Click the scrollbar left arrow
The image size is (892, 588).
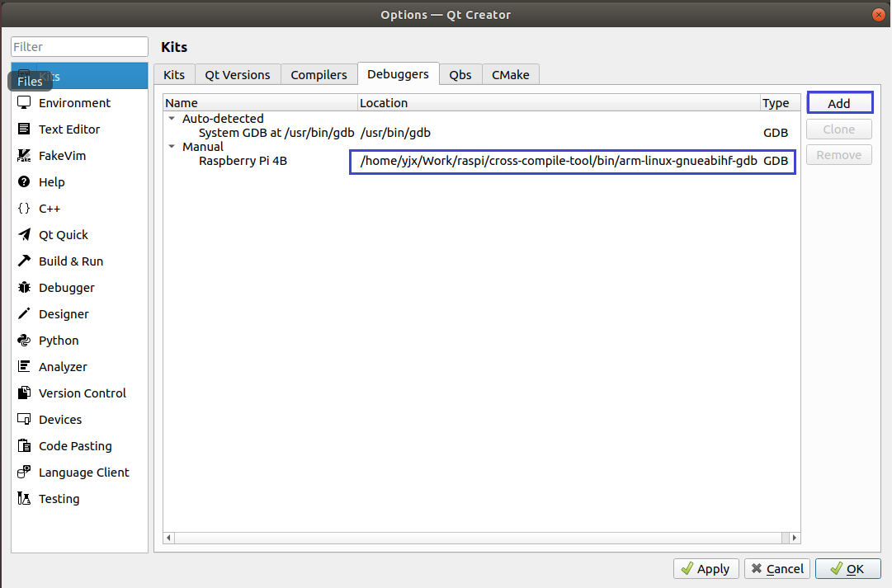[169, 538]
